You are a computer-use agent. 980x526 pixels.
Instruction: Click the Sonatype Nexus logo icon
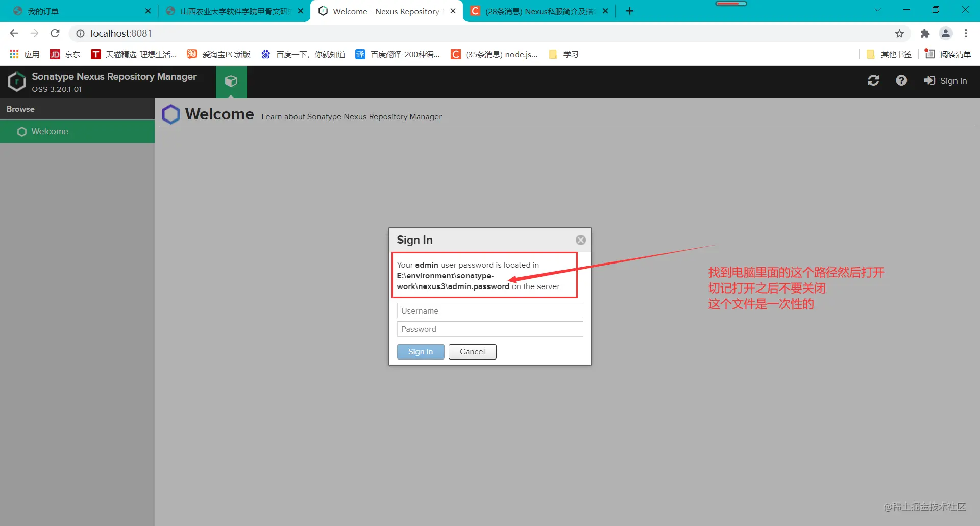[17, 82]
